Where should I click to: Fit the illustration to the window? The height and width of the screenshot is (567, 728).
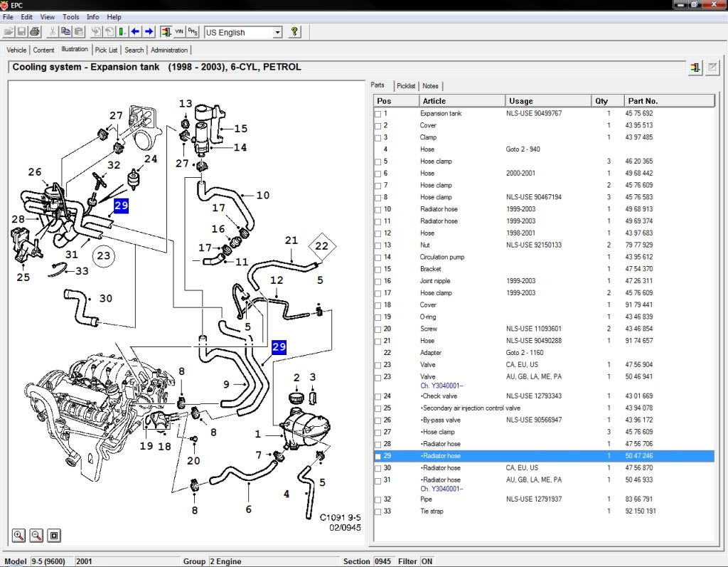54,536
